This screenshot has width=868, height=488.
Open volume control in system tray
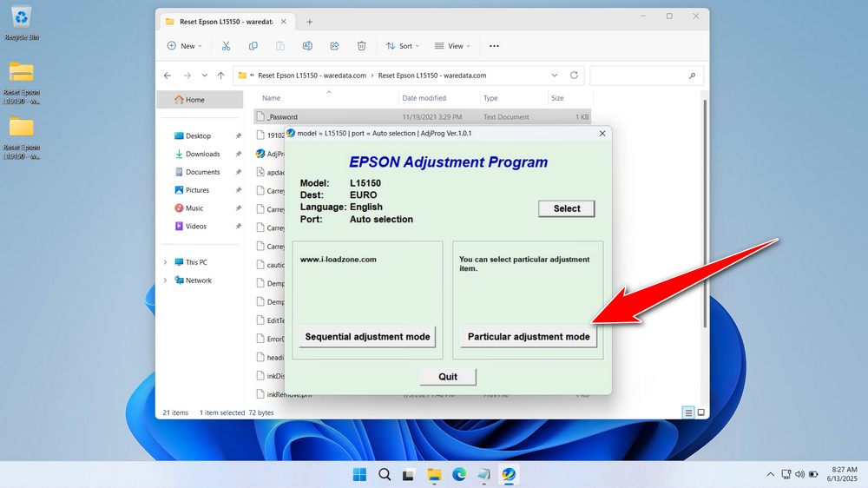[799, 475]
